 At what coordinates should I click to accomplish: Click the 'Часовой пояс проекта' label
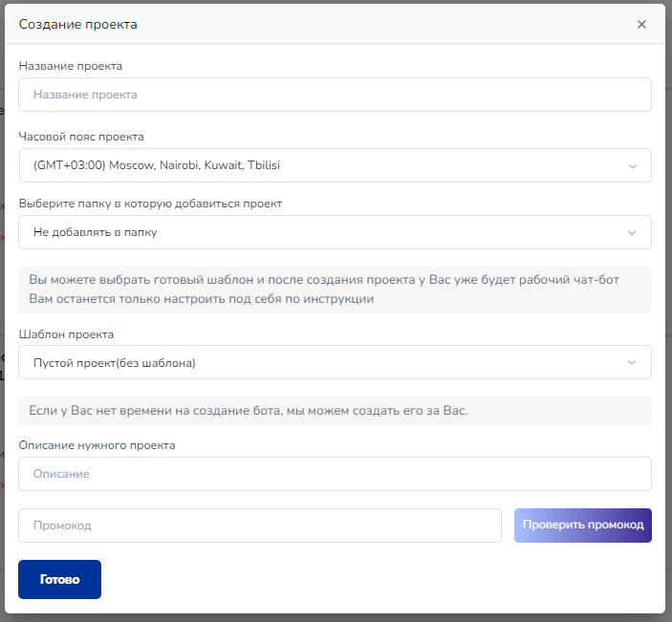81,137
